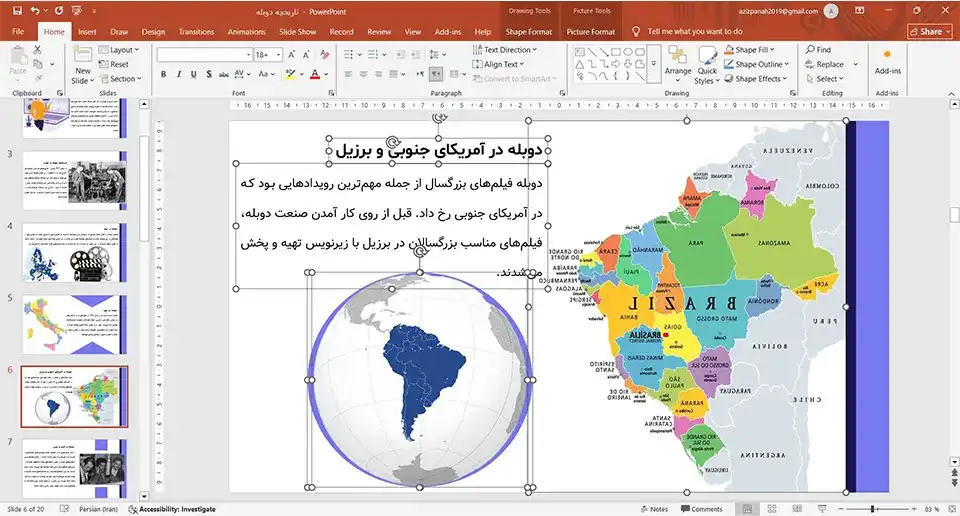This screenshot has height=516, width=960.
Task: Switch to the Picture Format tab
Action: click(590, 31)
